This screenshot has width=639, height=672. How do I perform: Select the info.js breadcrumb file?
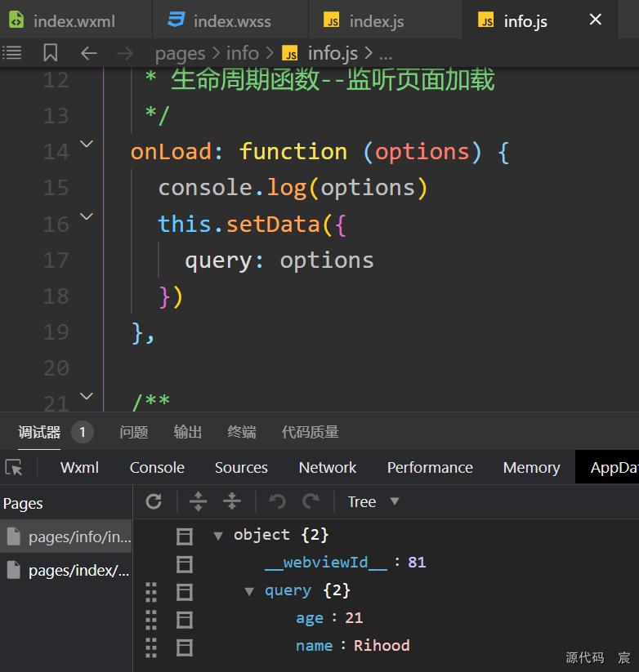point(320,54)
